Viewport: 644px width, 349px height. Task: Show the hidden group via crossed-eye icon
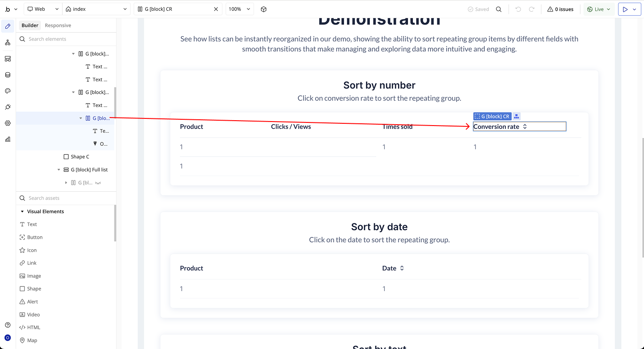coord(98,183)
